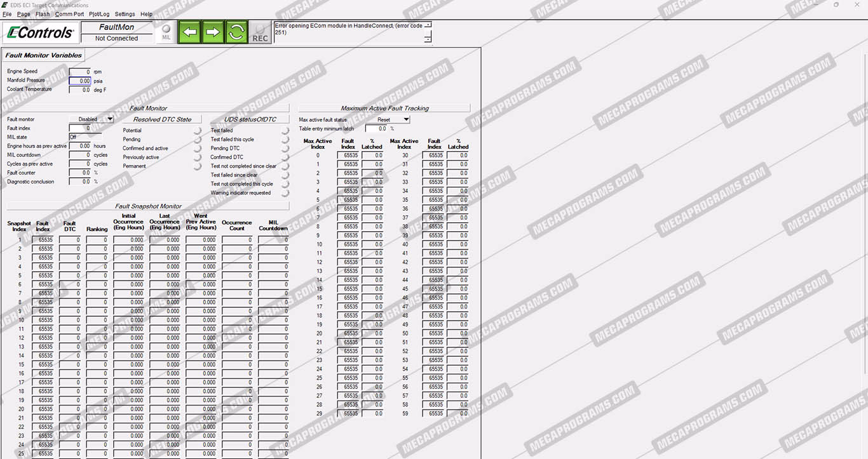Toggle the Test failed status indicator
Image resolution: width=868 pixels, height=459 pixels.
point(285,131)
